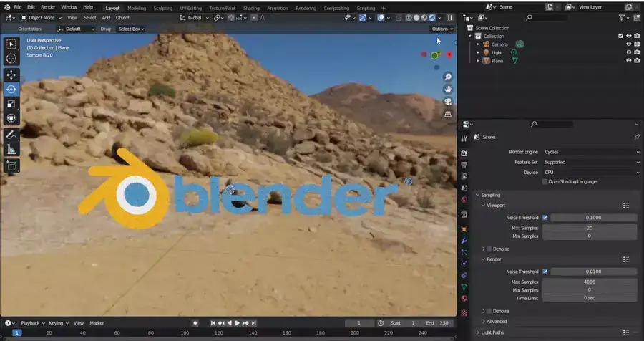Uncheck Render Noise Threshold checkbox
The width and height of the screenshot is (644, 341).
pyautogui.click(x=545, y=272)
